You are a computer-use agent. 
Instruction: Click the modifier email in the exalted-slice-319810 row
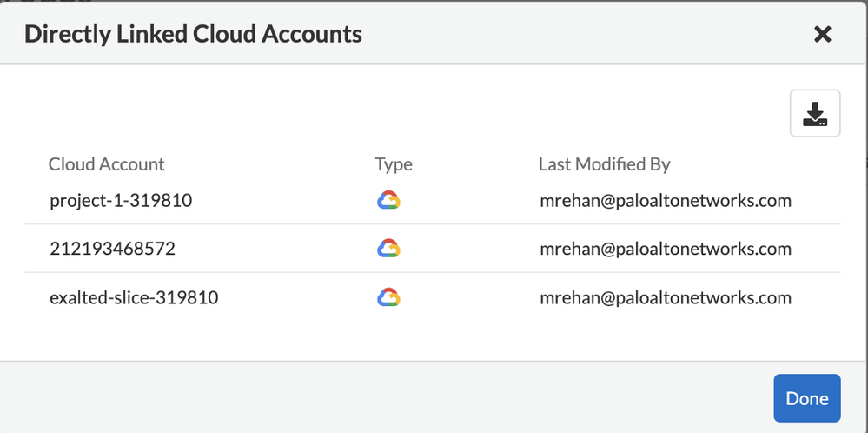coord(665,298)
